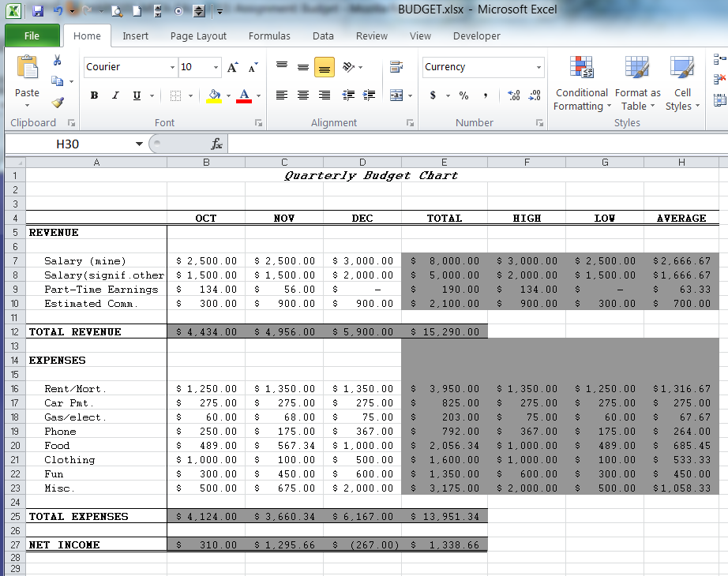The image size is (728, 576).
Task: Apply red font color
Action: 244,96
